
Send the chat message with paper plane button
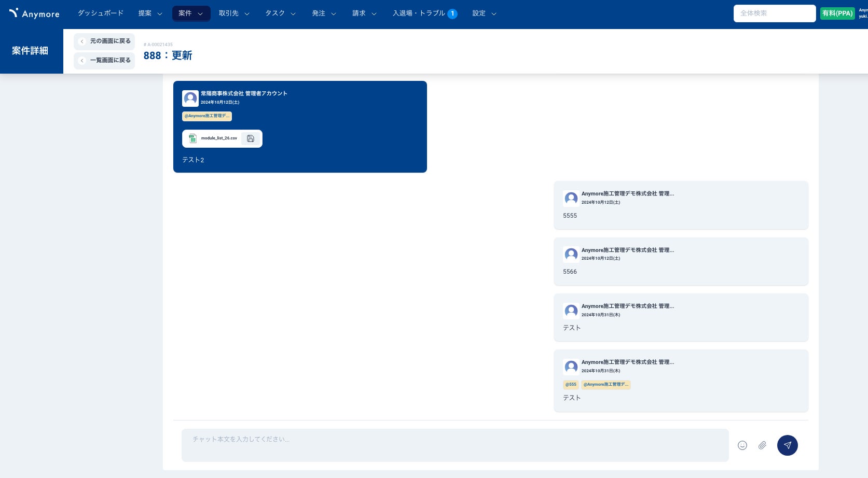click(787, 445)
